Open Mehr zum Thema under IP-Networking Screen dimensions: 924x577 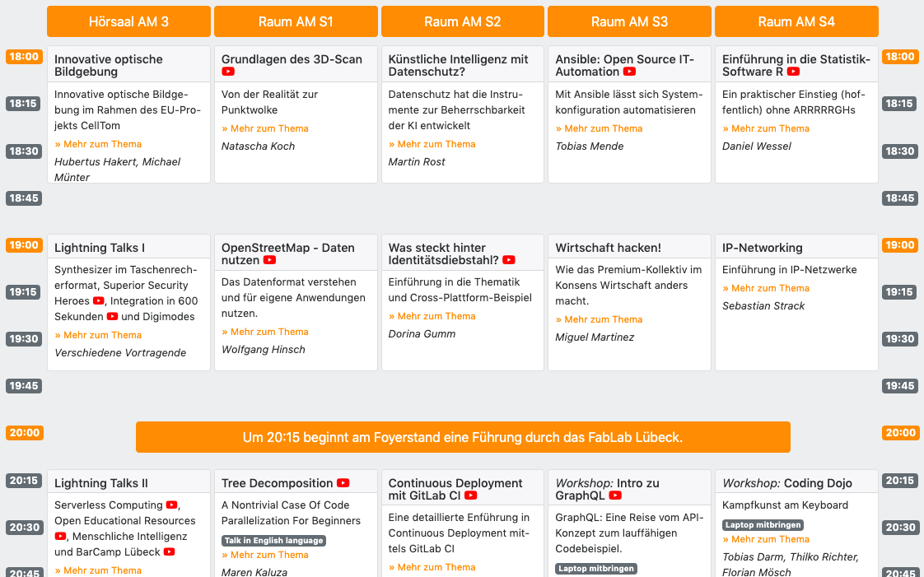tap(766, 288)
